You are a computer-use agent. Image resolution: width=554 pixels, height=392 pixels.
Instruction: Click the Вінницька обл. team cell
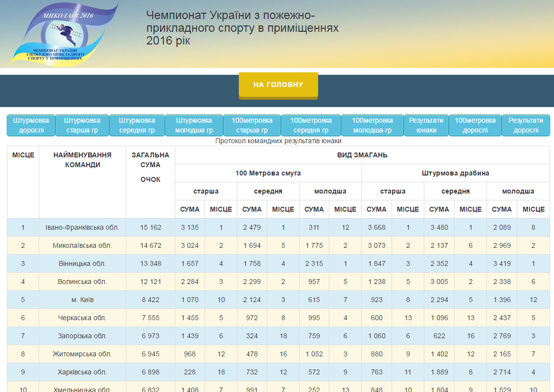click(82, 263)
